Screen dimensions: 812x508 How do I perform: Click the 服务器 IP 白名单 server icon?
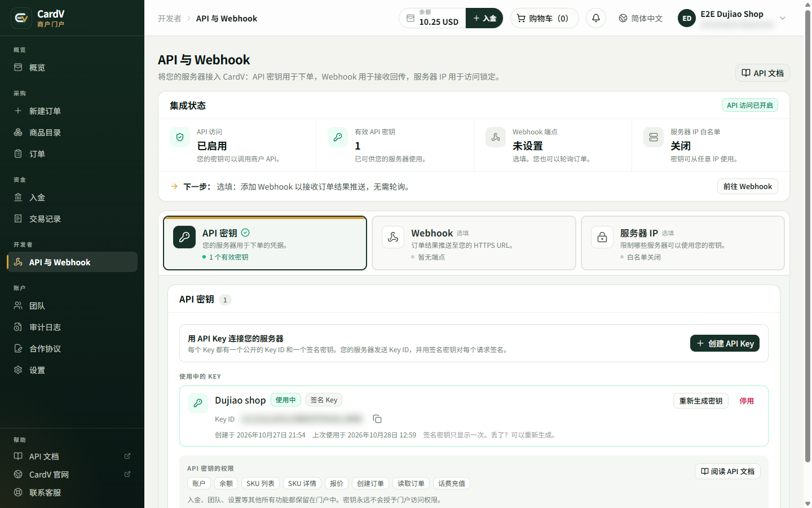[654, 137]
